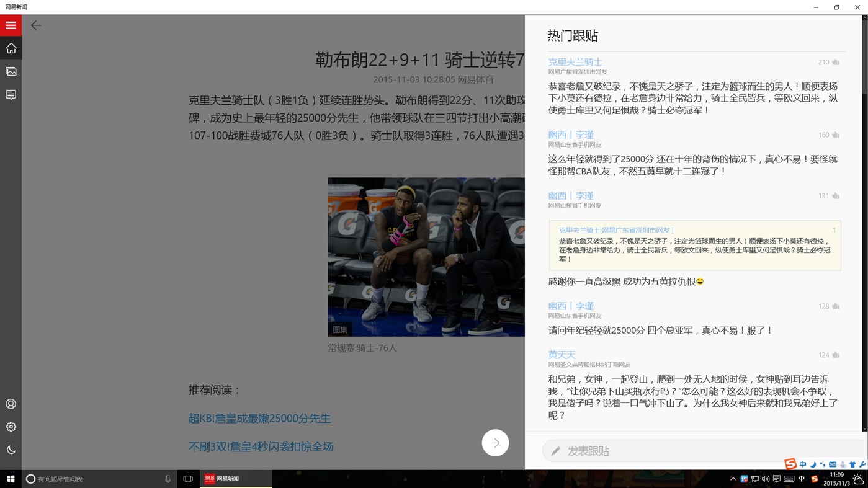Open Settings via the gear icon
868x488 pixels.
(11, 427)
